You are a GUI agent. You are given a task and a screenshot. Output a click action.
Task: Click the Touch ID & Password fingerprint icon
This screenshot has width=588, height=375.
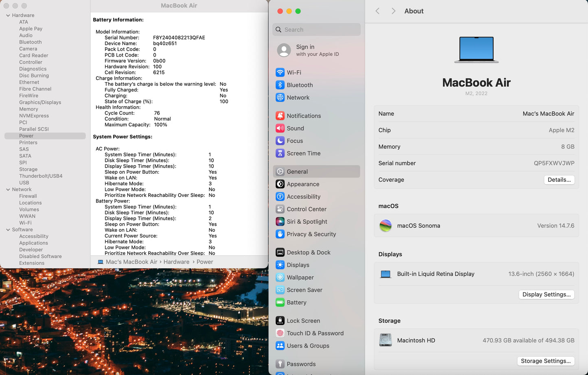coord(280,334)
